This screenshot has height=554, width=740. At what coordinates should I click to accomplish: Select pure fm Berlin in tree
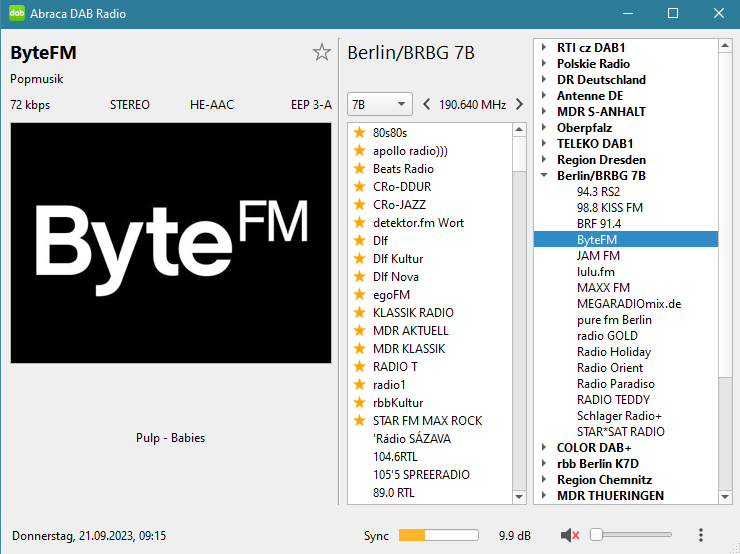[x=614, y=320]
